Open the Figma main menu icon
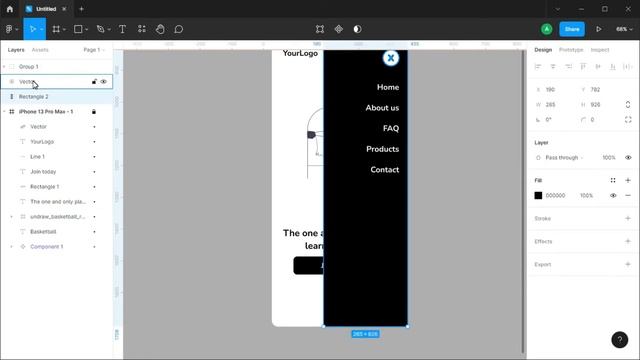 click(x=9, y=29)
